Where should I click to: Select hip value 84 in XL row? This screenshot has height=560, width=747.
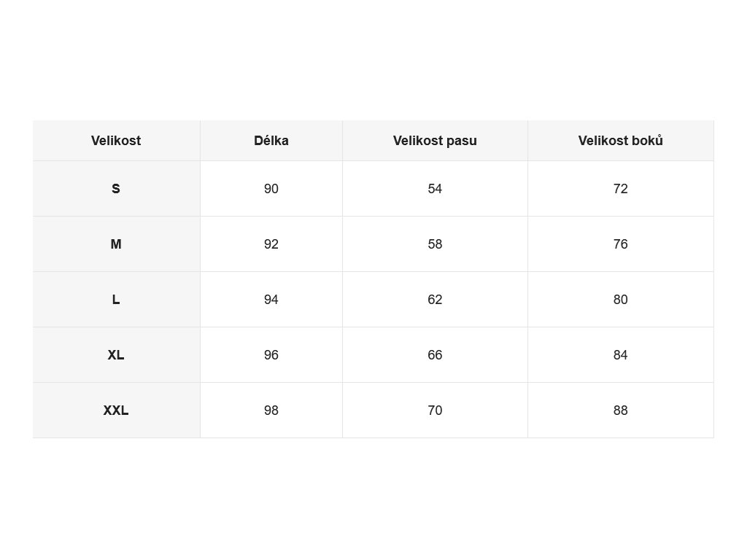point(620,355)
